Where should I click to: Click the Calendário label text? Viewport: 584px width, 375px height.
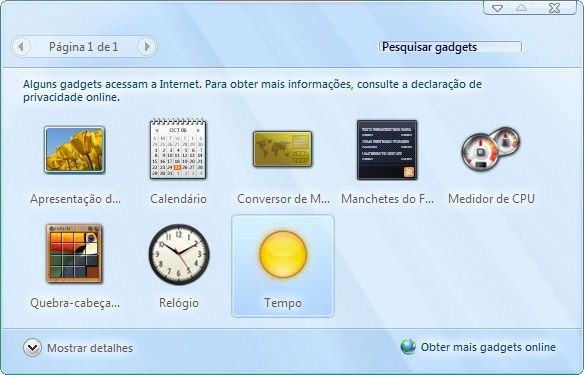tap(178, 199)
